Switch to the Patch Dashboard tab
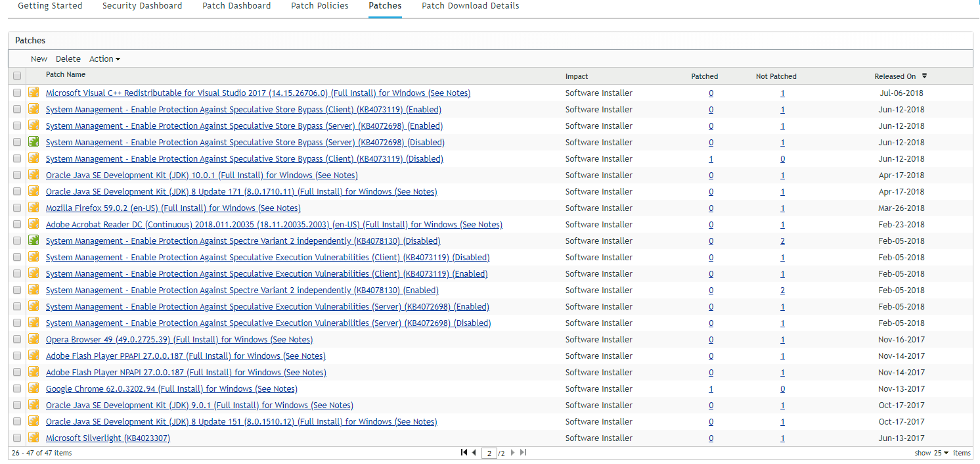The image size is (980, 464). tap(236, 6)
